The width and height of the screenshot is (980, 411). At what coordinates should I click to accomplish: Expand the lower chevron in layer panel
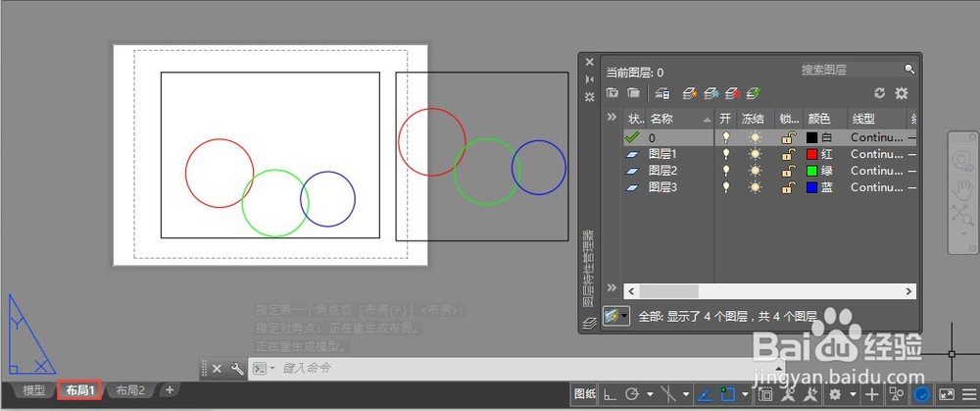[x=612, y=287]
